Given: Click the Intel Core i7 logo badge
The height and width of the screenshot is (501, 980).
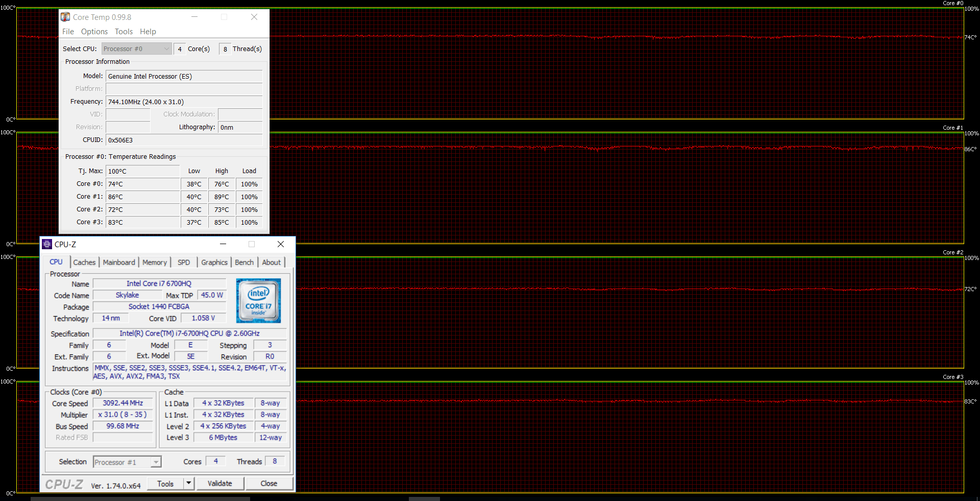Looking at the screenshot, I should pyautogui.click(x=258, y=300).
